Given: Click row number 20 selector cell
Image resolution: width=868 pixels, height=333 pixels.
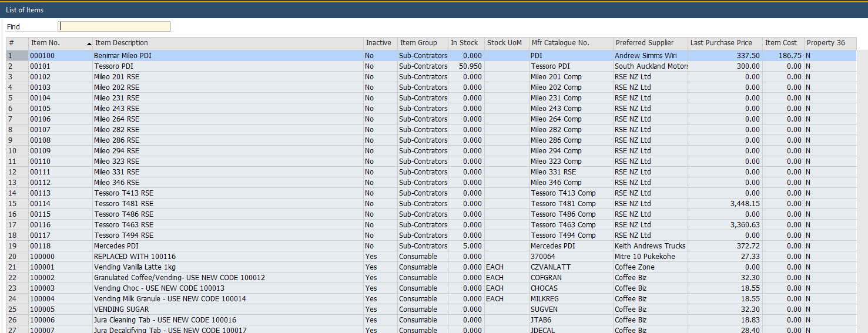Looking at the screenshot, I should 16,257.
